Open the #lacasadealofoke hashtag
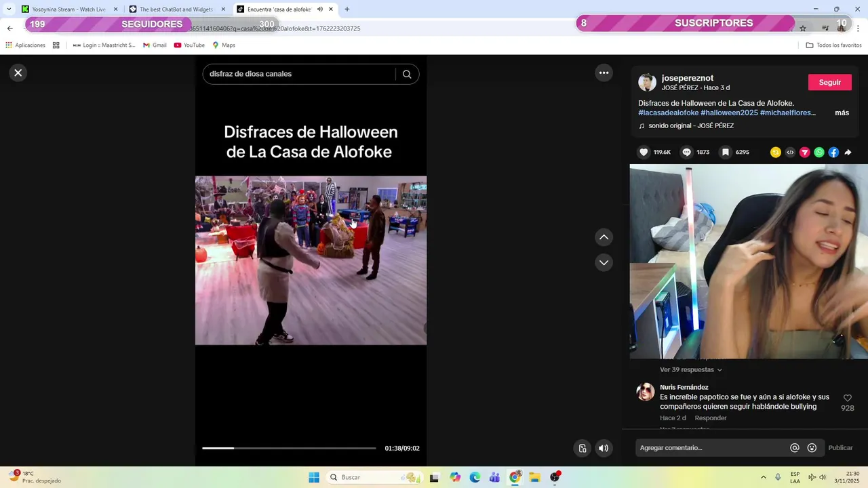Viewport: 868px width, 488px height. point(669,113)
